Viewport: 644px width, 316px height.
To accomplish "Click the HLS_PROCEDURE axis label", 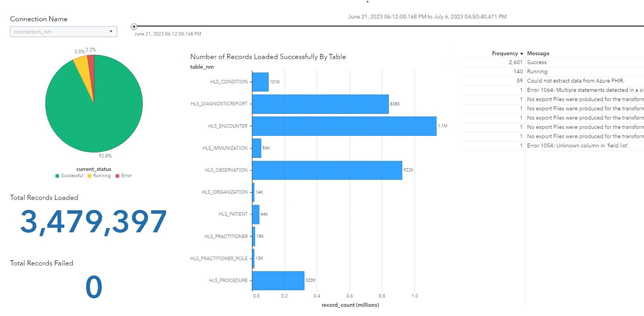I will pyautogui.click(x=228, y=280).
